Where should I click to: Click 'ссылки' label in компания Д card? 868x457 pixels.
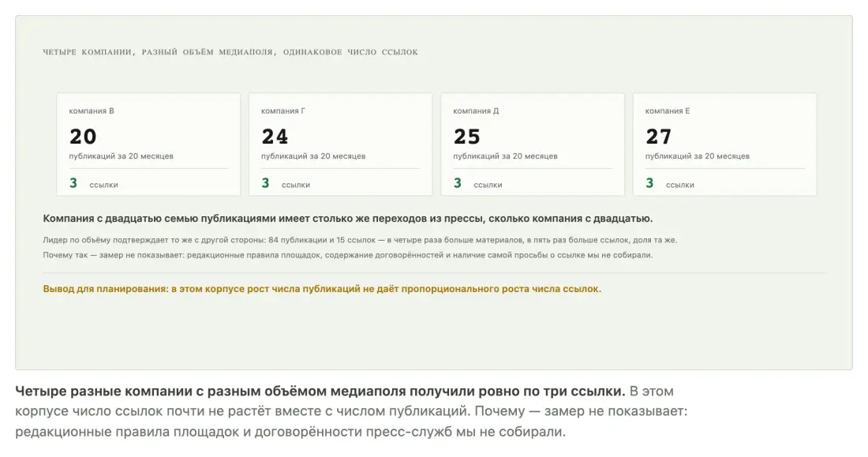[x=488, y=185]
